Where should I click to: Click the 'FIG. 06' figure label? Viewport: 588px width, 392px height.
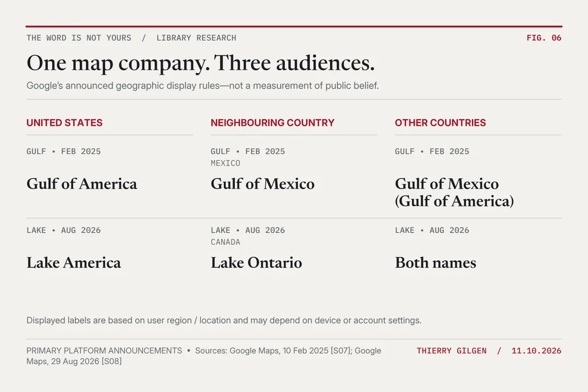[x=544, y=38]
